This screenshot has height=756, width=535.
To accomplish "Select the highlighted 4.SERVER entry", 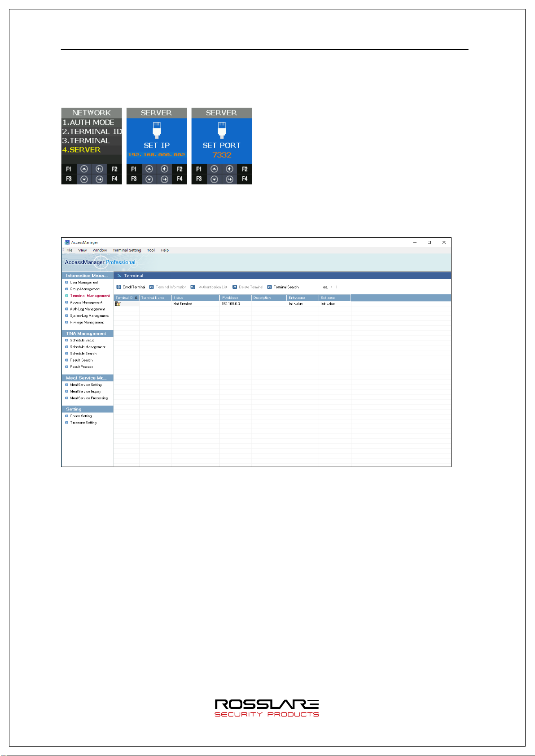I will point(92,150).
